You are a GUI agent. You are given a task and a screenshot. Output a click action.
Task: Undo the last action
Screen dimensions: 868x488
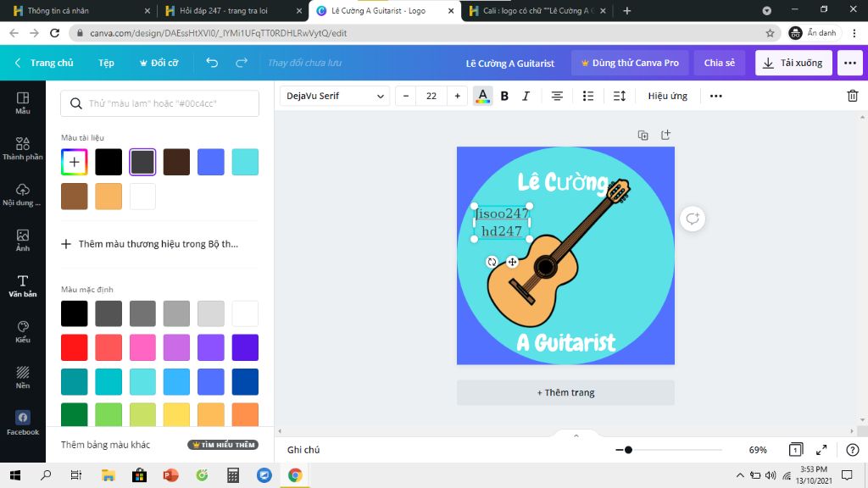tap(212, 63)
